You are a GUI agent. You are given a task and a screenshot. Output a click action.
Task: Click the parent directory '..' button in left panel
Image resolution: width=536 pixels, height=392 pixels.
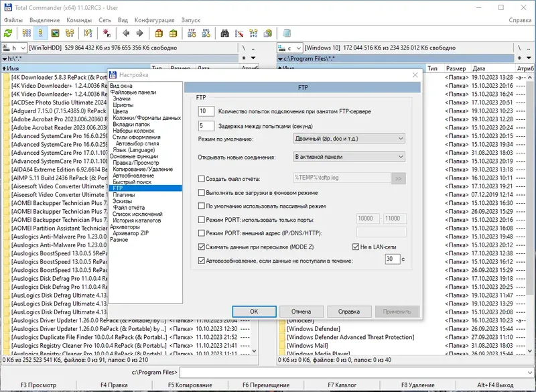[253, 48]
